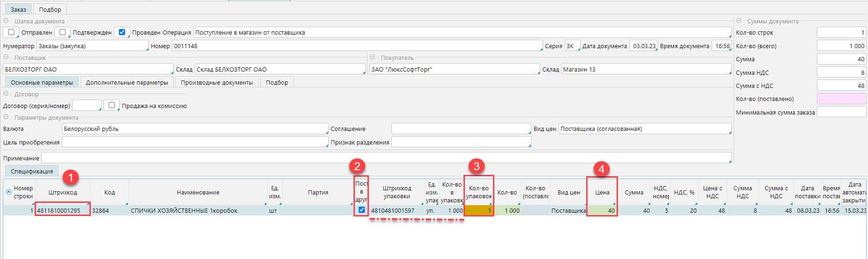Select the Заказ tab

coord(19,9)
